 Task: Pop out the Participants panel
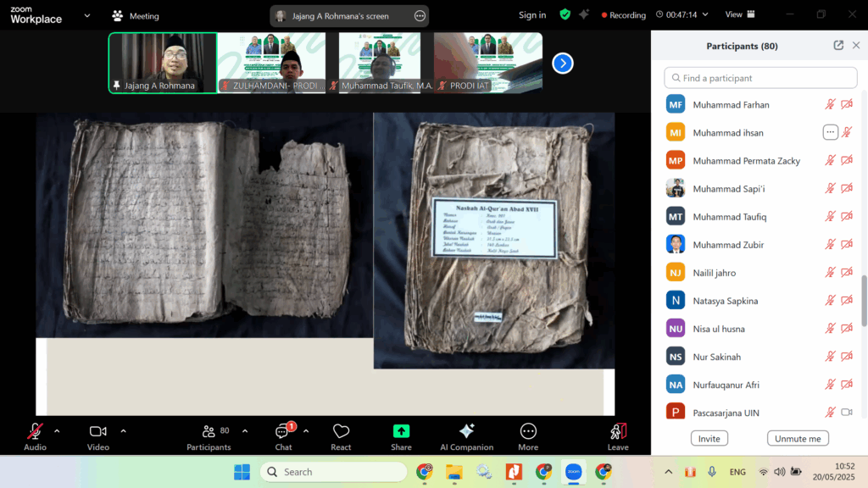coord(838,46)
